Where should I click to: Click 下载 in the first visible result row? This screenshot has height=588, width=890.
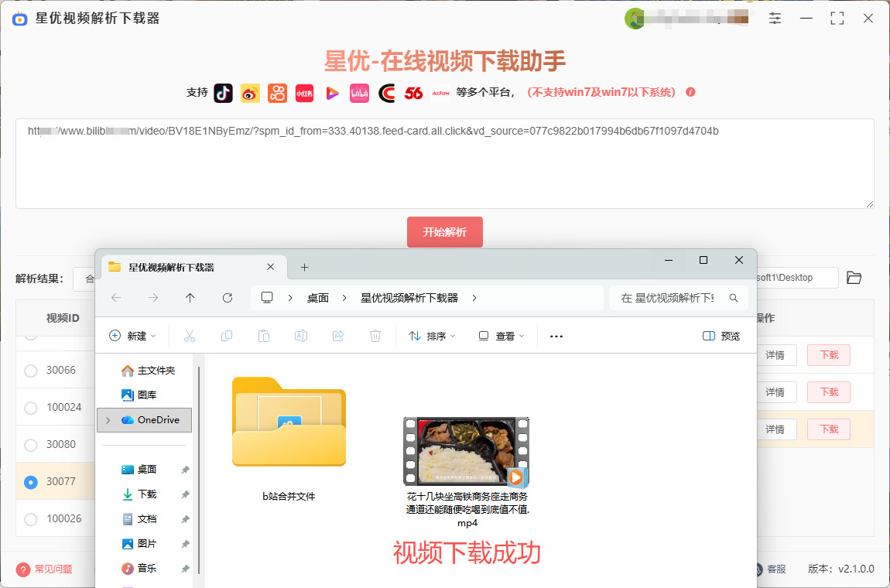point(829,354)
